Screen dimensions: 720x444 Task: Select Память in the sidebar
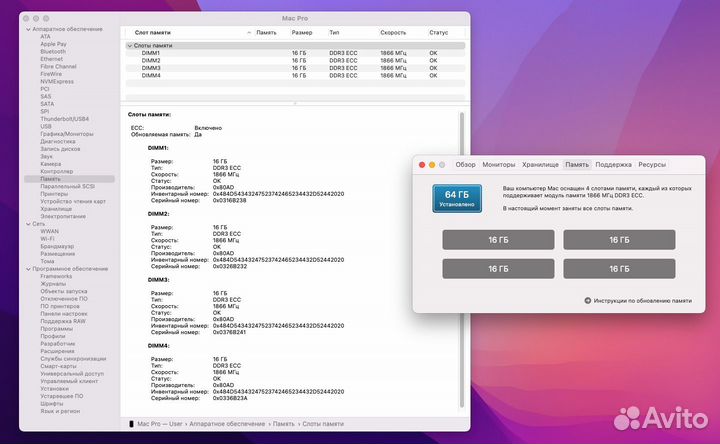[69, 179]
